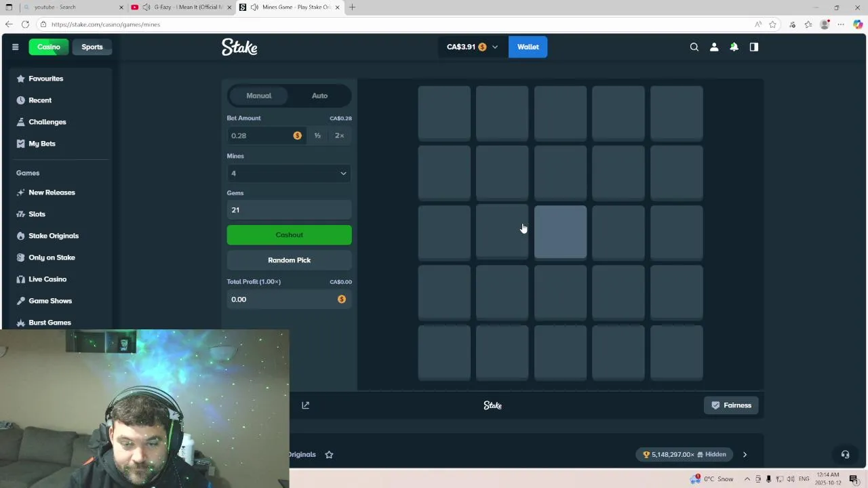Add the Mines game to favourites with the star
The height and width of the screenshot is (488, 868).
(x=329, y=455)
